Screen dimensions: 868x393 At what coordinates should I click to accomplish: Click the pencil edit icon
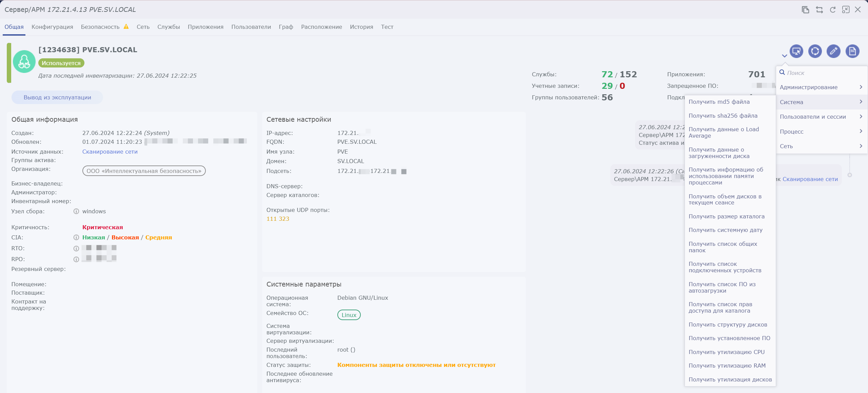(x=833, y=52)
